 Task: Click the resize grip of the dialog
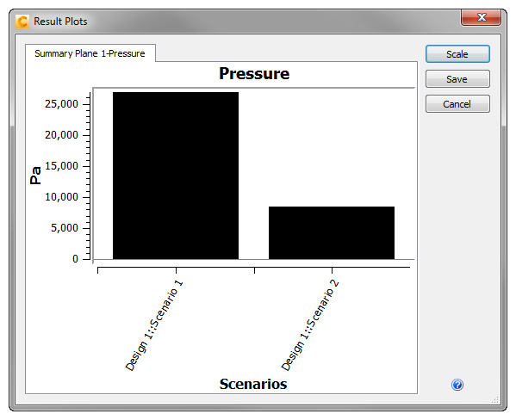[x=495, y=399]
